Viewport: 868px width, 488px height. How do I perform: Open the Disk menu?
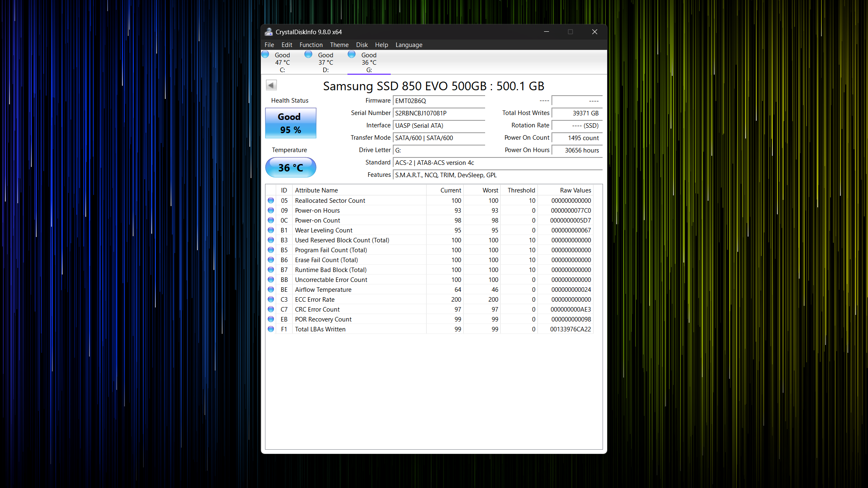pos(362,45)
